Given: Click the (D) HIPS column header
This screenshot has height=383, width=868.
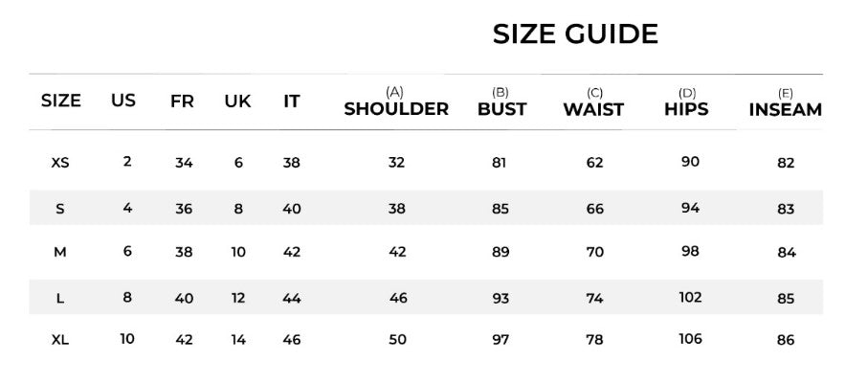Looking at the screenshot, I should pyautogui.click(x=686, y=102).
